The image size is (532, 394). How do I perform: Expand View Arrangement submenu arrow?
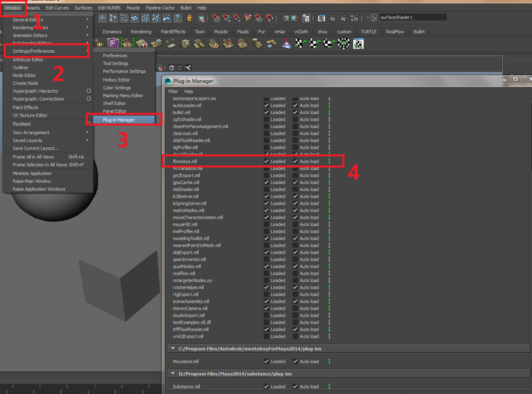pyautogui.click(x=87, y=132)
